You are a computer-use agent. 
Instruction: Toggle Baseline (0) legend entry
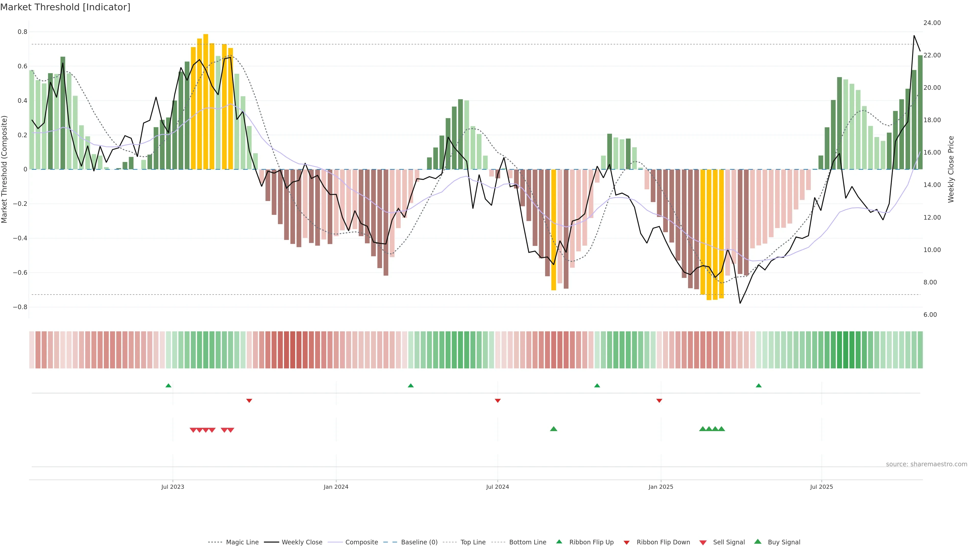419,542
